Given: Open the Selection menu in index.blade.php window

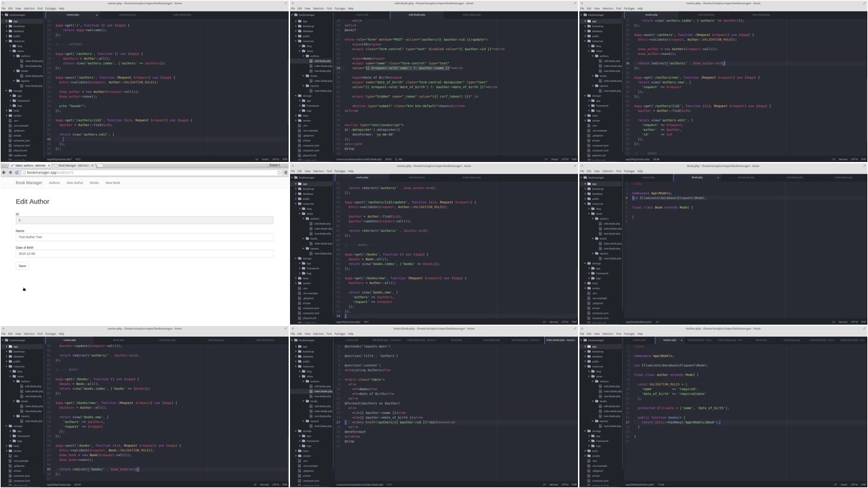Looking at the screenshot, I should (x=318, y=333).
